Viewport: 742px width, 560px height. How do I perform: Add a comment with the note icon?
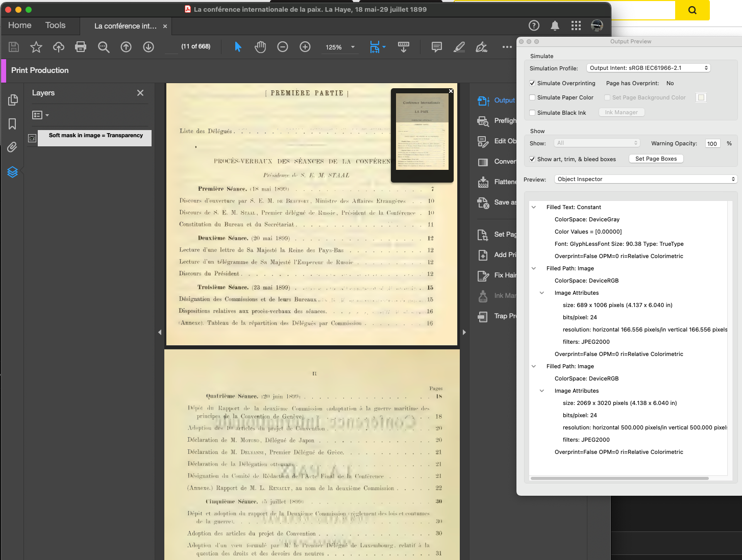click(437, 47)
